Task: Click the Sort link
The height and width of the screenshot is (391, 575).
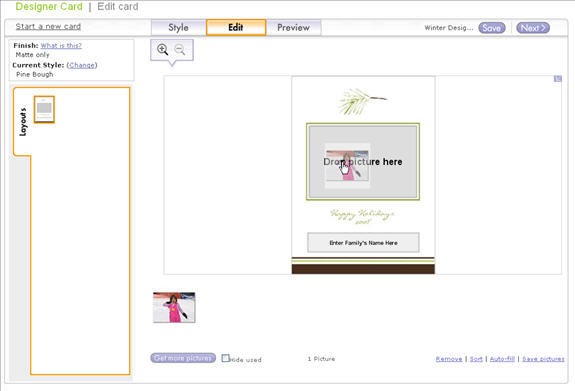Action: tap(476, 359)
